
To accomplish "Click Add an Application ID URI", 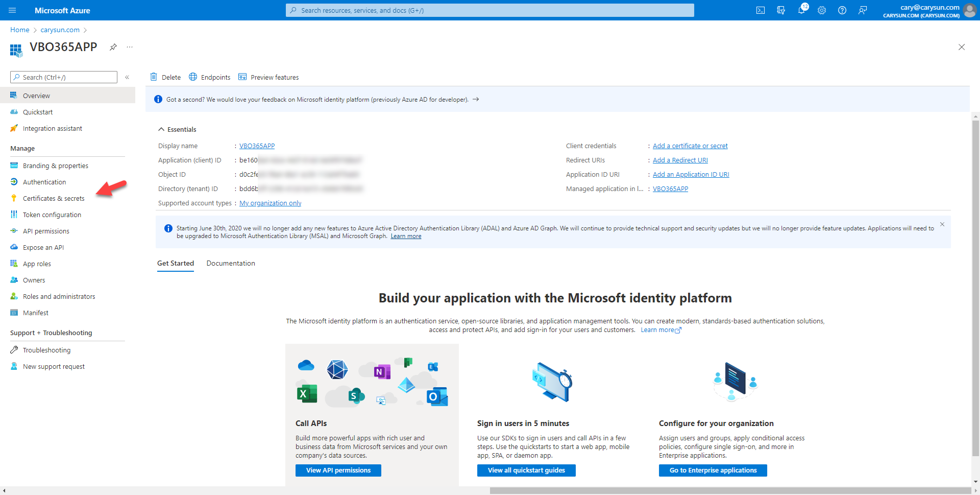I will [691, 174].
